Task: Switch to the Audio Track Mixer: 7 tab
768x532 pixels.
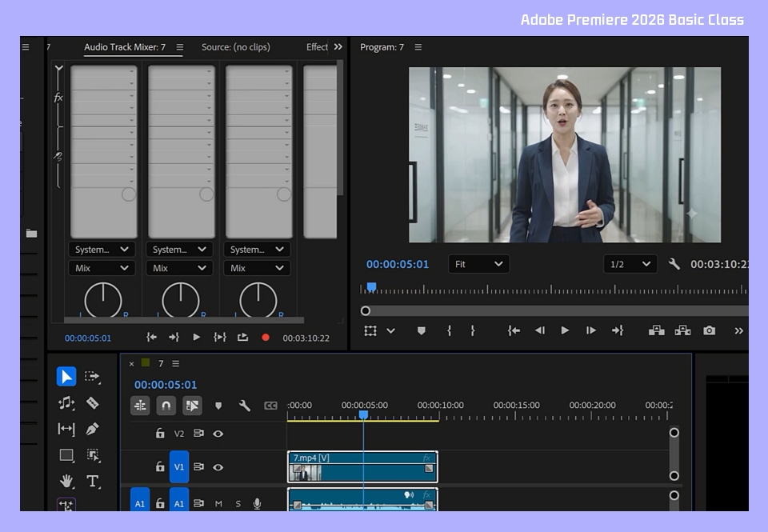Action: pos(125,47)
